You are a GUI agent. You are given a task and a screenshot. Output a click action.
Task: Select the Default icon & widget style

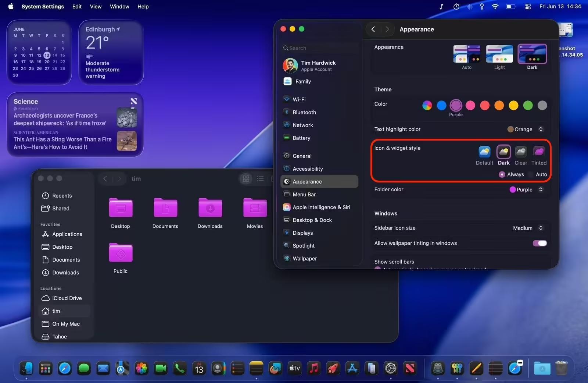484,152
